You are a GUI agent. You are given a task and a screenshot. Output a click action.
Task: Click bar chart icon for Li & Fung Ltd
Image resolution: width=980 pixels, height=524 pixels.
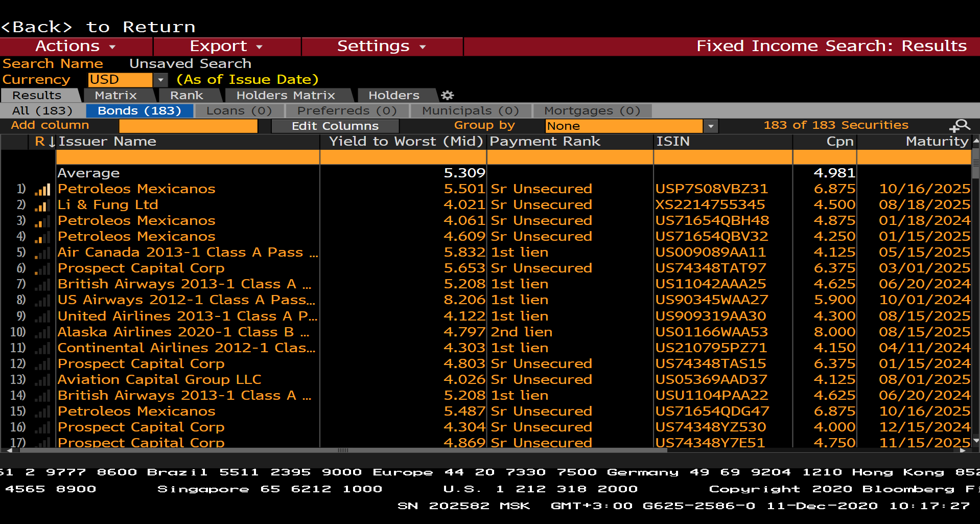[42, 206]
